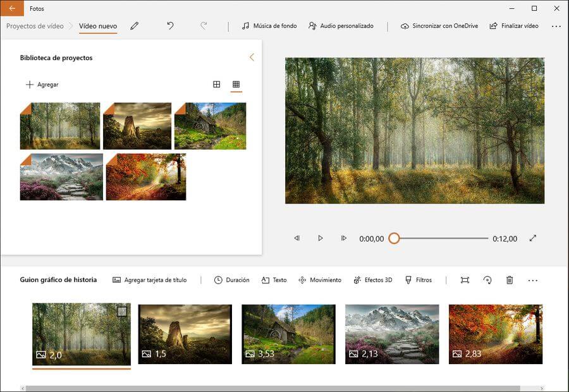Click the preview seek slider handle

point(394,238)
